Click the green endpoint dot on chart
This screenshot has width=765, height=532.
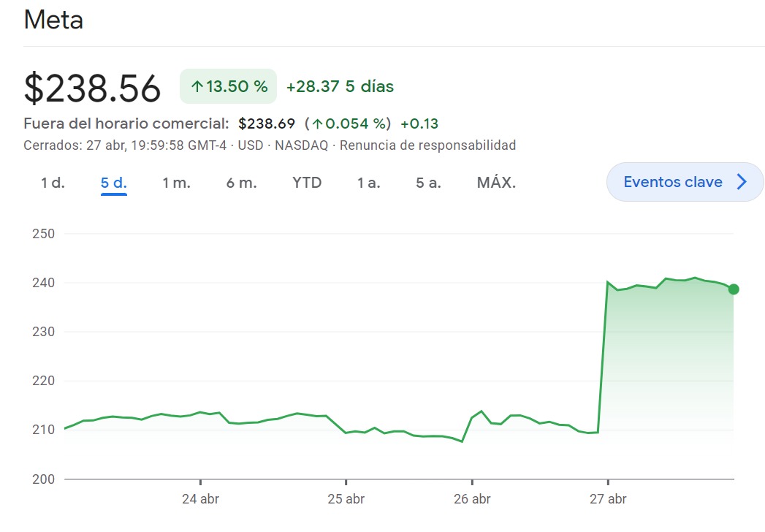coord(734,289)
